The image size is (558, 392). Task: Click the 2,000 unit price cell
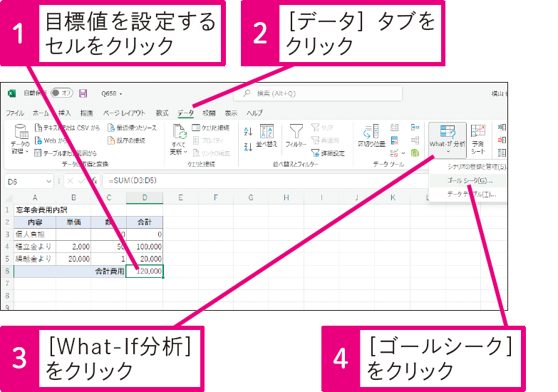pyautogui.click(x=73, y=247)
